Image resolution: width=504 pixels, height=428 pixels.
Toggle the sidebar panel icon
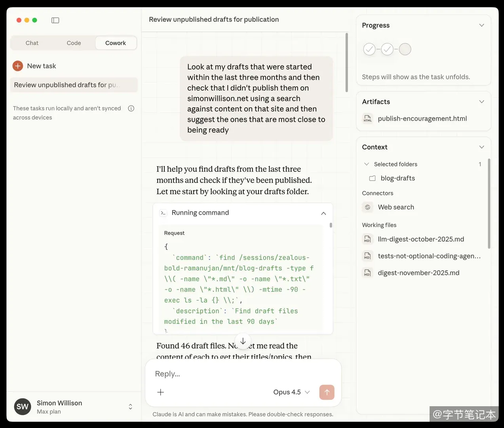pos(55,20)
